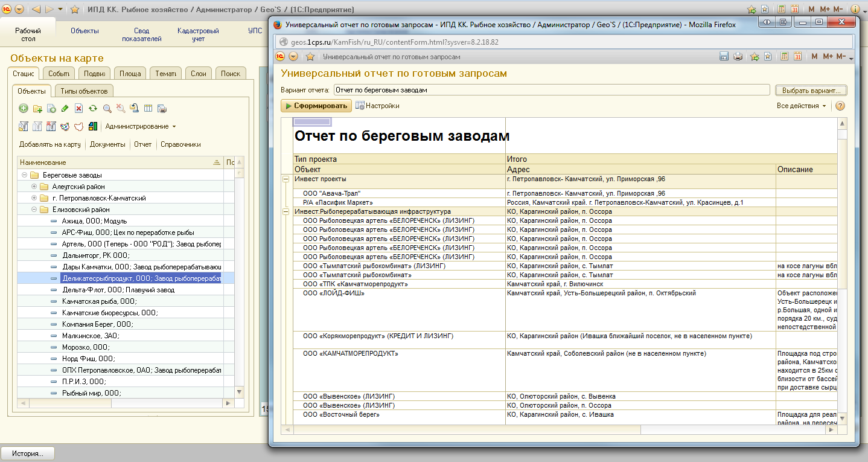Click the Сформировать button
The image size is (868, 462).
point(316,106)
